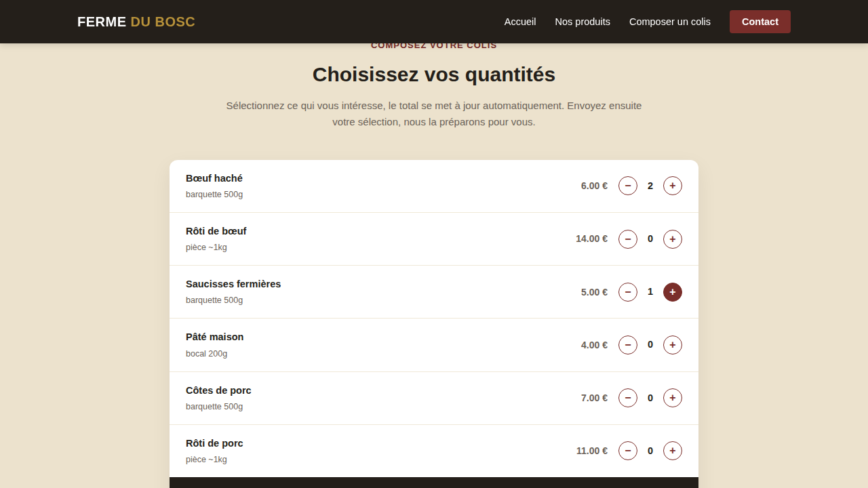Click the Contact button
Viewport: 868px width, 488px height.
760,22
